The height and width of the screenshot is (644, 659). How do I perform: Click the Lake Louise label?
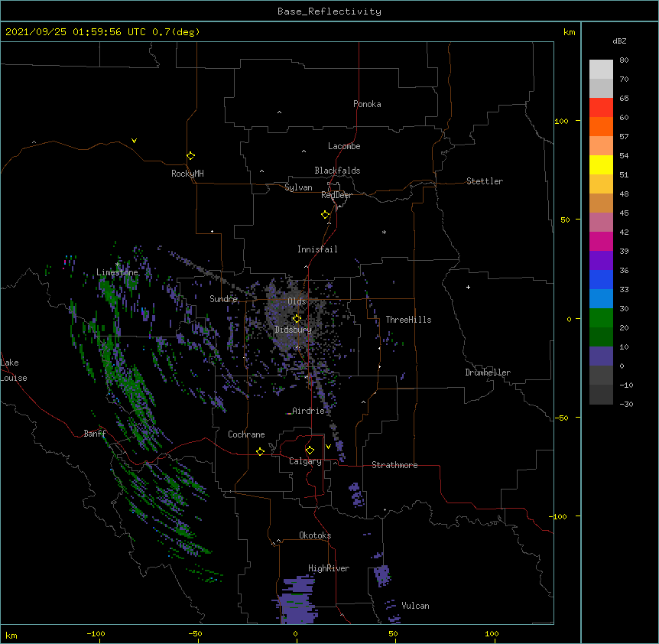pos(14,370)
